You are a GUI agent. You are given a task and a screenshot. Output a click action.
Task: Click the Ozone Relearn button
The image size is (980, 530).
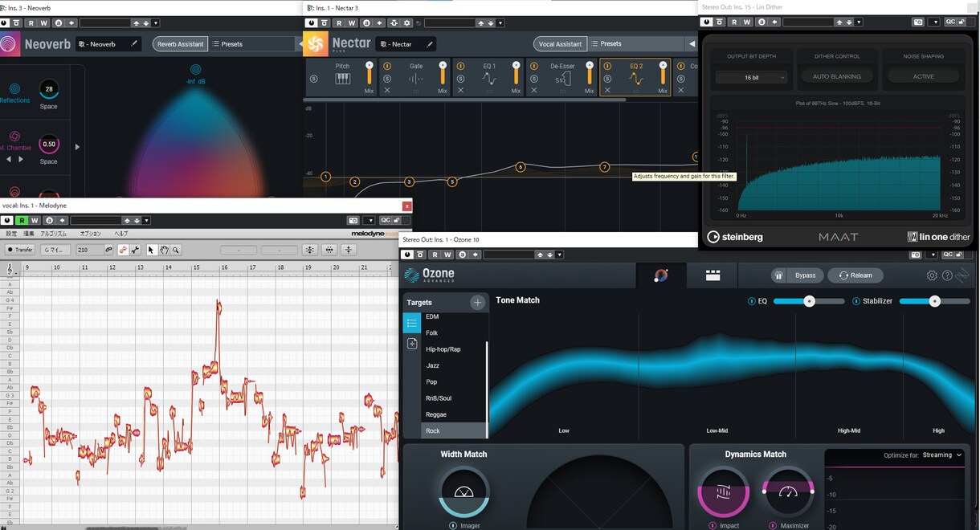tap(855, 275)
